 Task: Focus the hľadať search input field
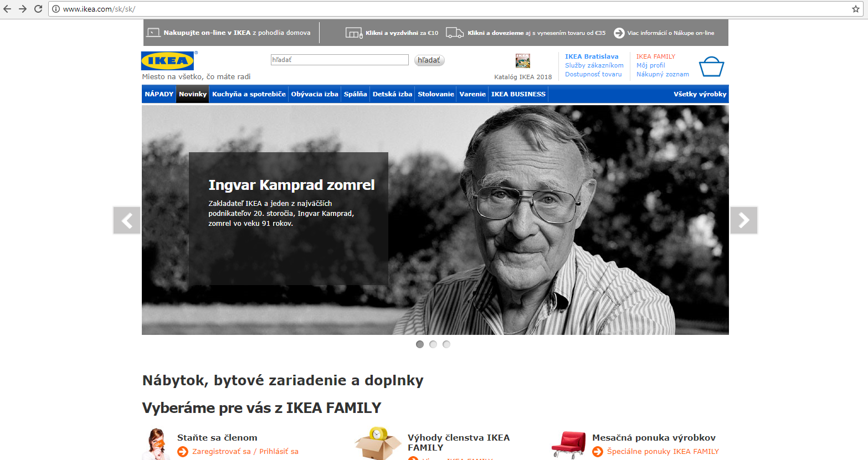point(340,60)
